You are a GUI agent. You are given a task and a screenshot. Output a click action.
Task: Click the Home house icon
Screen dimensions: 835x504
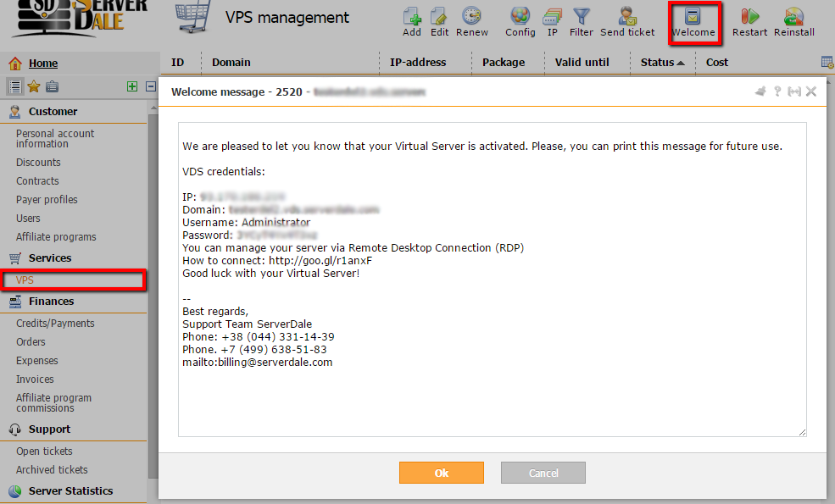(x=15, y=64)
